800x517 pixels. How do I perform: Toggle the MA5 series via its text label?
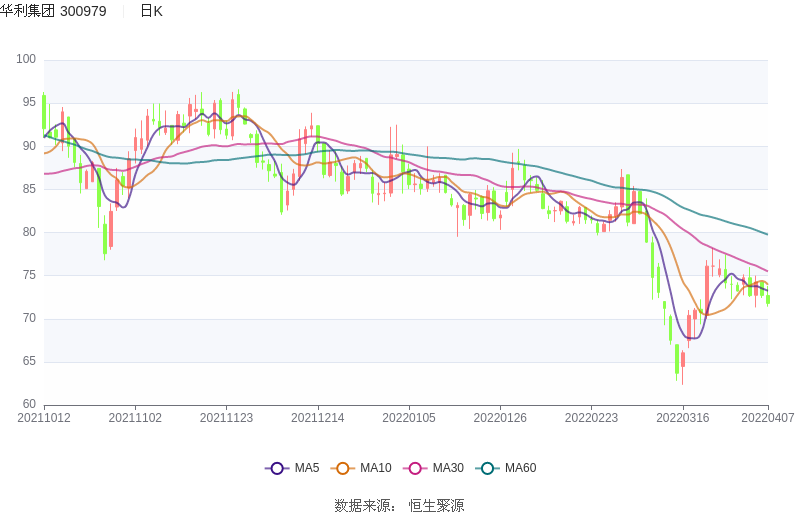(x=306, y=468)
